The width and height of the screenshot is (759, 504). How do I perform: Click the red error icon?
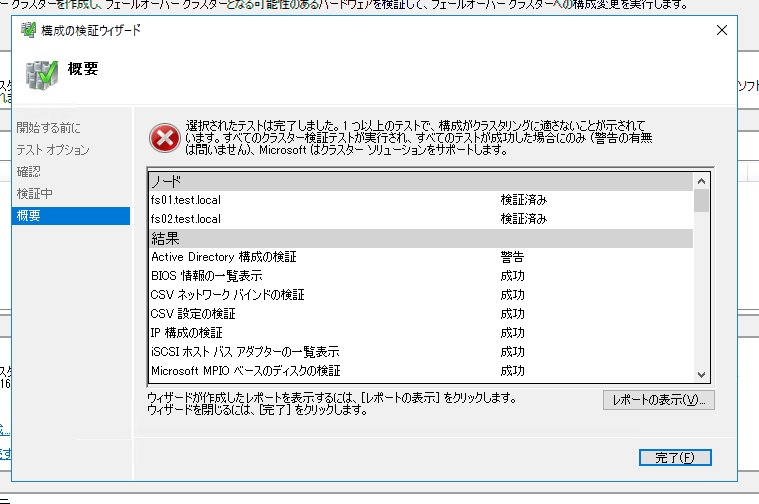tap(165, 138)
